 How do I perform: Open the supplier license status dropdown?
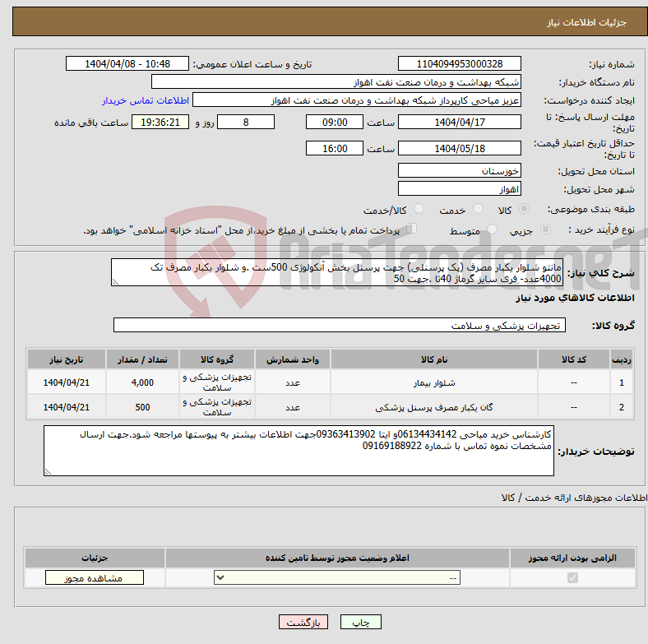pyautogui.click(x=337, y=578)
